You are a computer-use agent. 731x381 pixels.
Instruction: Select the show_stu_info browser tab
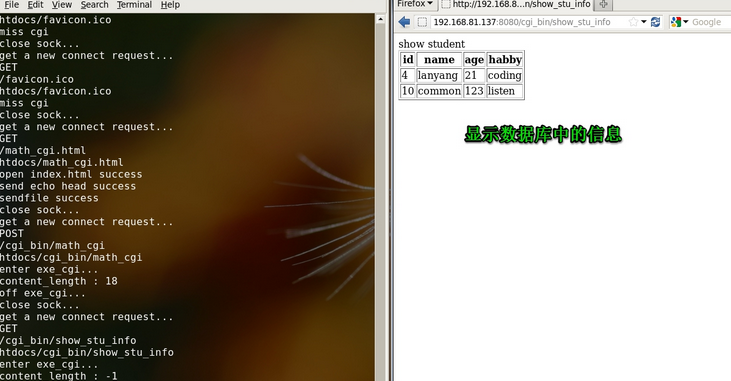pos(516,5)
